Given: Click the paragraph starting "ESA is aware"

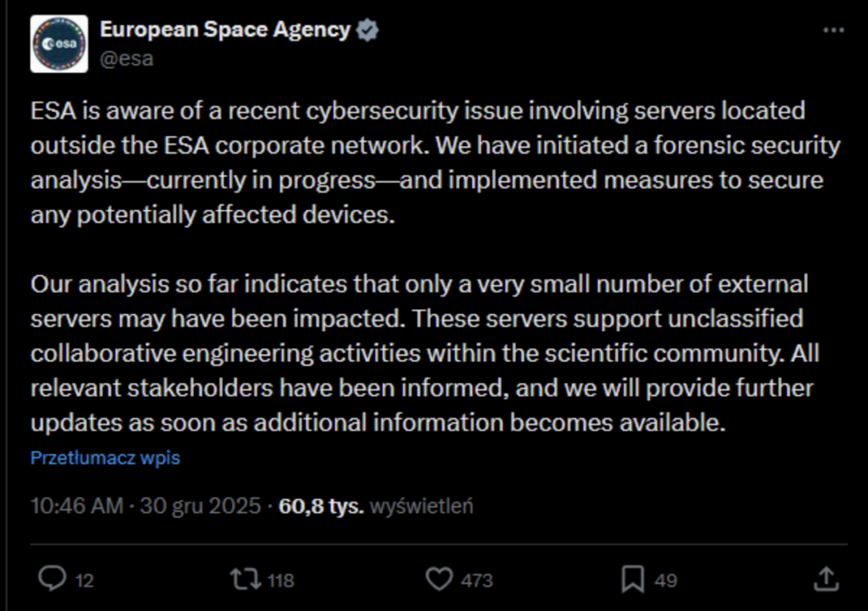Looking at the screenshot, I should 434,162.
